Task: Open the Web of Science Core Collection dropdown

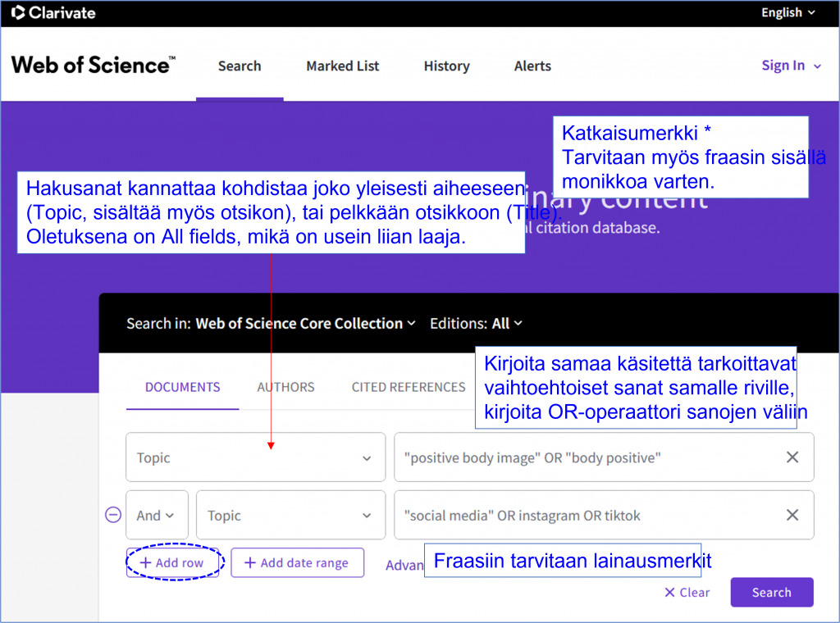Action: (305, 323)
